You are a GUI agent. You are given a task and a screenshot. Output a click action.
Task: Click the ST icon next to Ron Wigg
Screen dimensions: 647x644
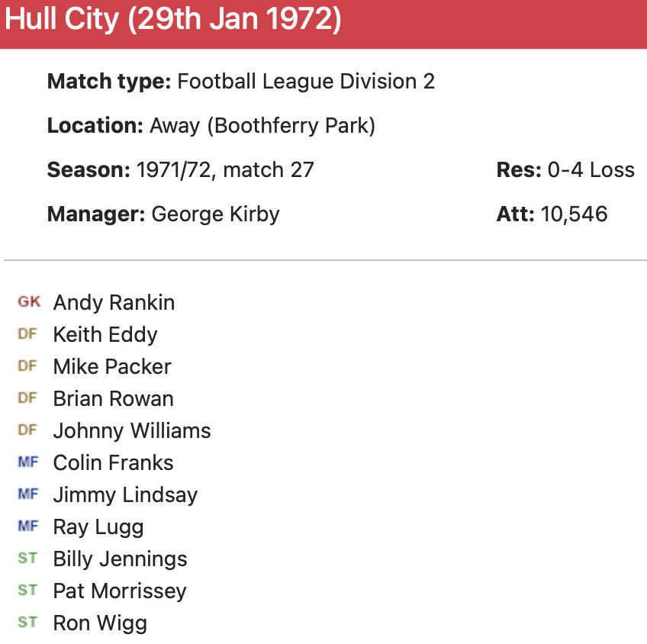click(x=27, y=623)
